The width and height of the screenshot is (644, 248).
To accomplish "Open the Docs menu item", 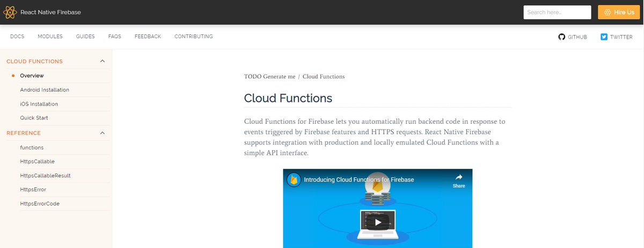I will coord(17,36).
